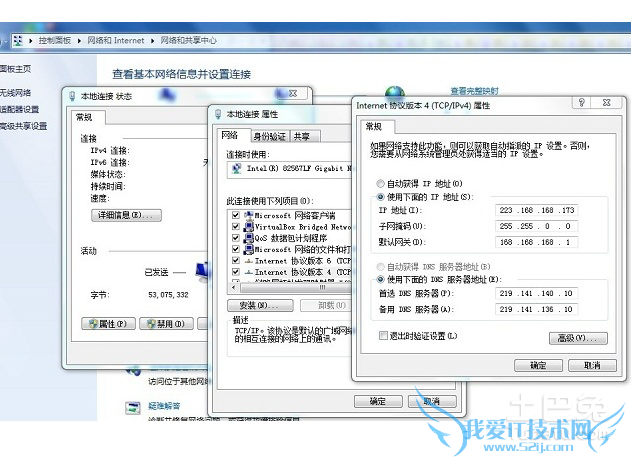Open 高级 settings in TCP/IPv4 dialog
This screenshot has height=462, width=631.
pyautogui.click(x=578, y=338)
